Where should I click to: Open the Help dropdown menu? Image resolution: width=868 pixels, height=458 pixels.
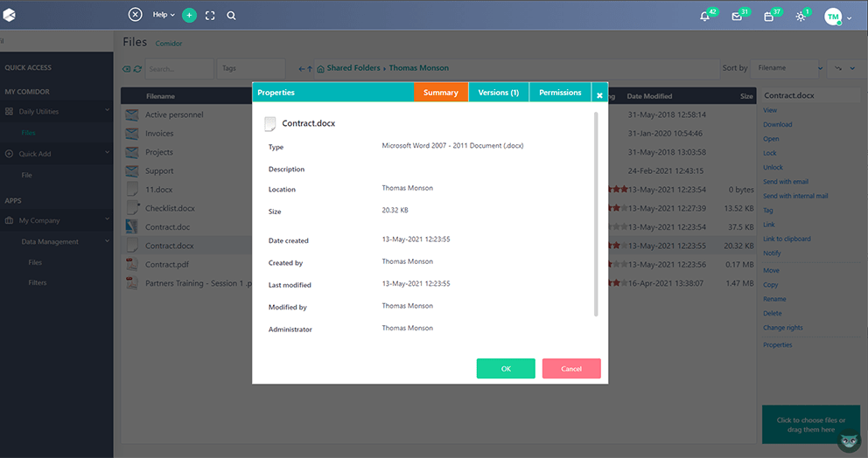point(164,15)
